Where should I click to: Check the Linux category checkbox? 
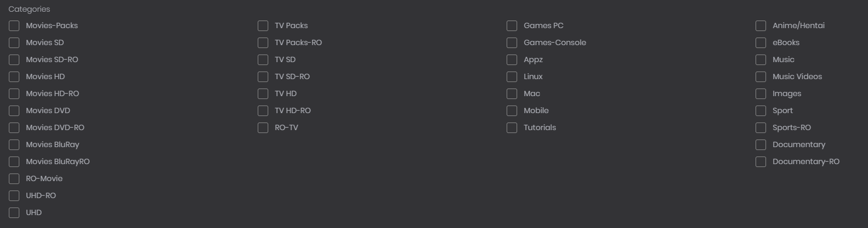[x=512, y=77]
